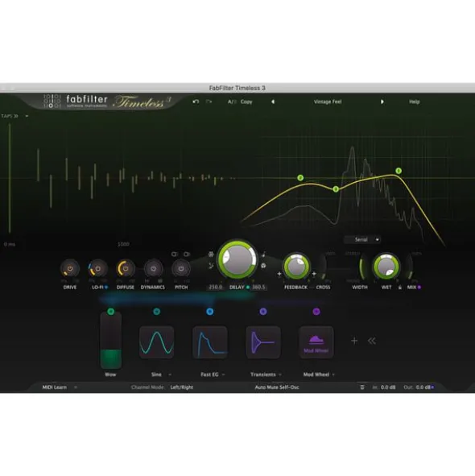Open the Sine XLFO waveform display
This screenshot has width=475, height=476.
(x=157, y=342)
